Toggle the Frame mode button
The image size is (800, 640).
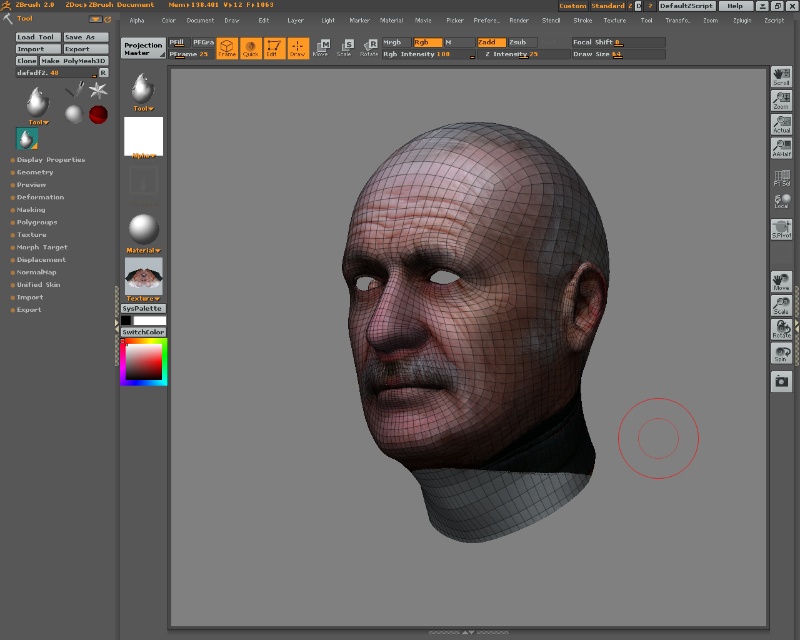click(227, 48)
